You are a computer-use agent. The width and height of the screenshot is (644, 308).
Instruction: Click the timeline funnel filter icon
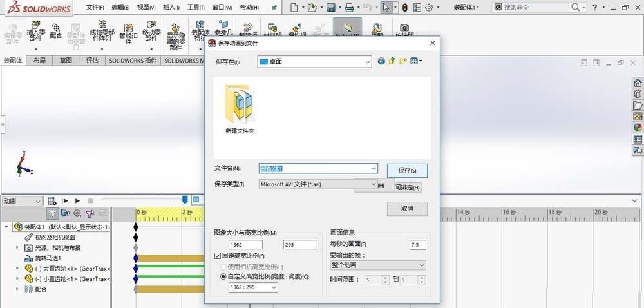pos(52,213)
